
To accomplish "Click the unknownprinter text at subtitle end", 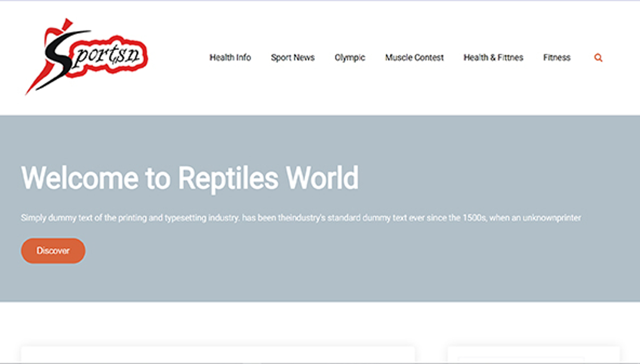I will [552, 218].
